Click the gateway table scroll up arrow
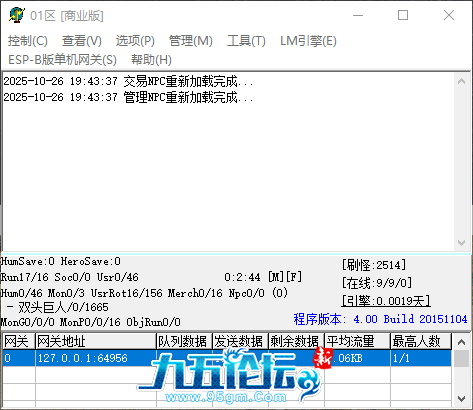 coord(461,342)
